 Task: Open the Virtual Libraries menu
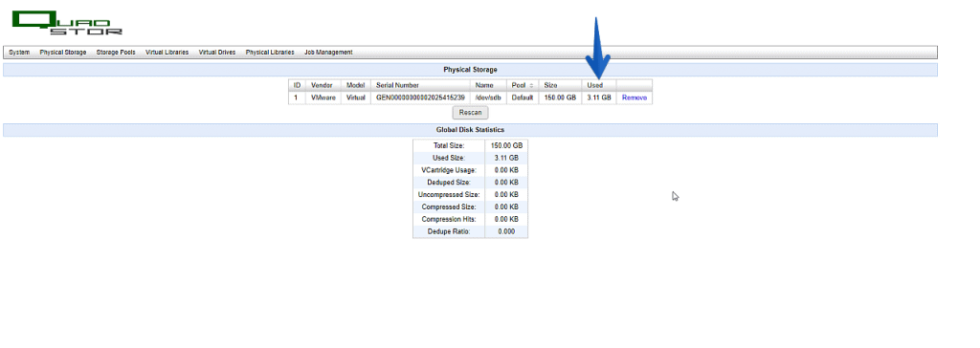tap(167, 53)
